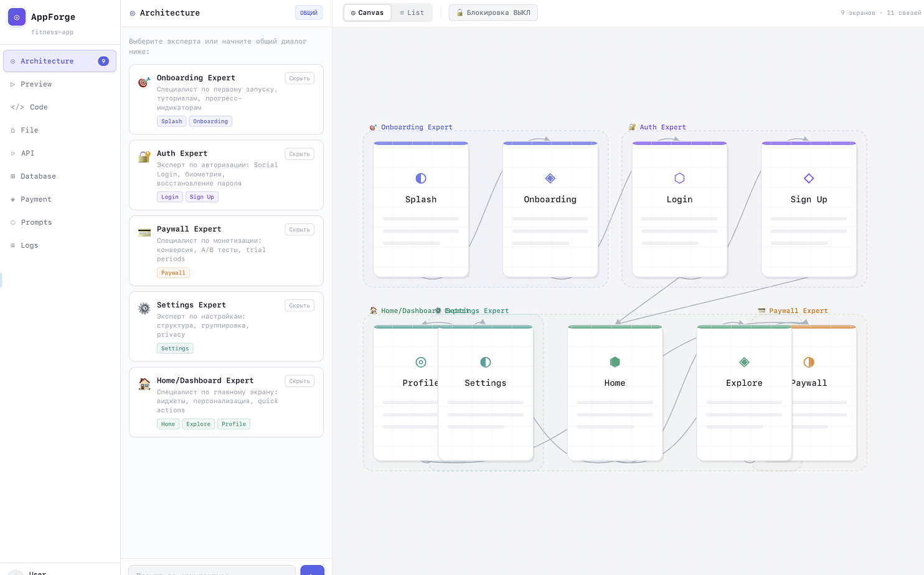
Task: Select the Sign Up tag on Auth Expert card
Action: click(x=202, y=197)
